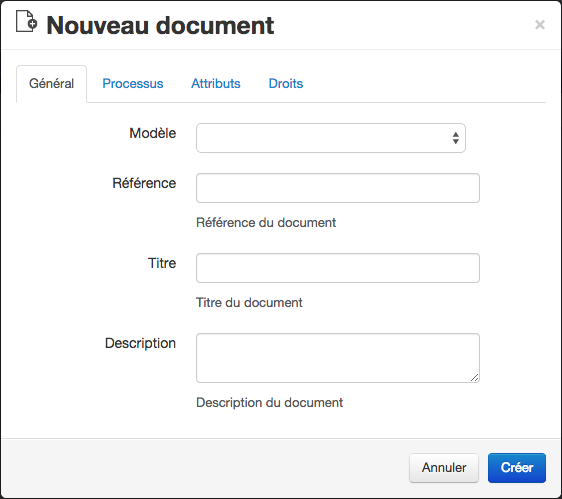This screenshot has height=499, width=562.
Task: Switch to the Attributs tab
Action: 216,84
